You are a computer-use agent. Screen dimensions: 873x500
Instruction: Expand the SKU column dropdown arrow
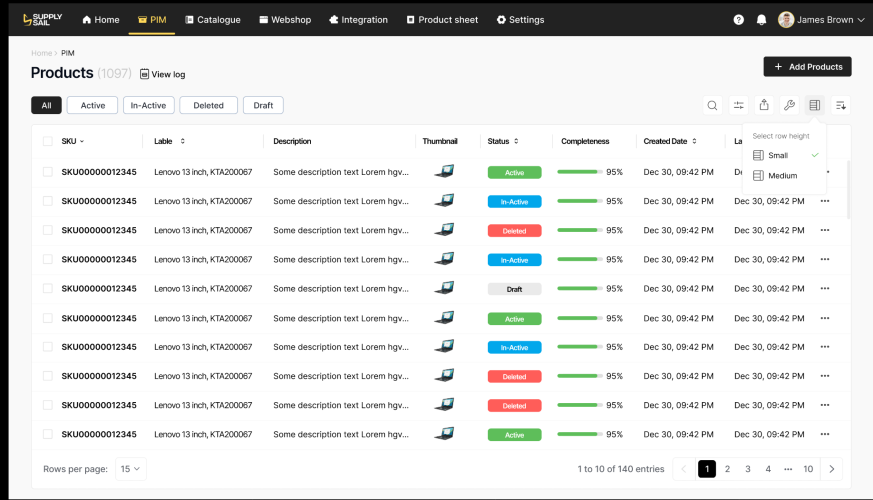[x=82, y=141]
